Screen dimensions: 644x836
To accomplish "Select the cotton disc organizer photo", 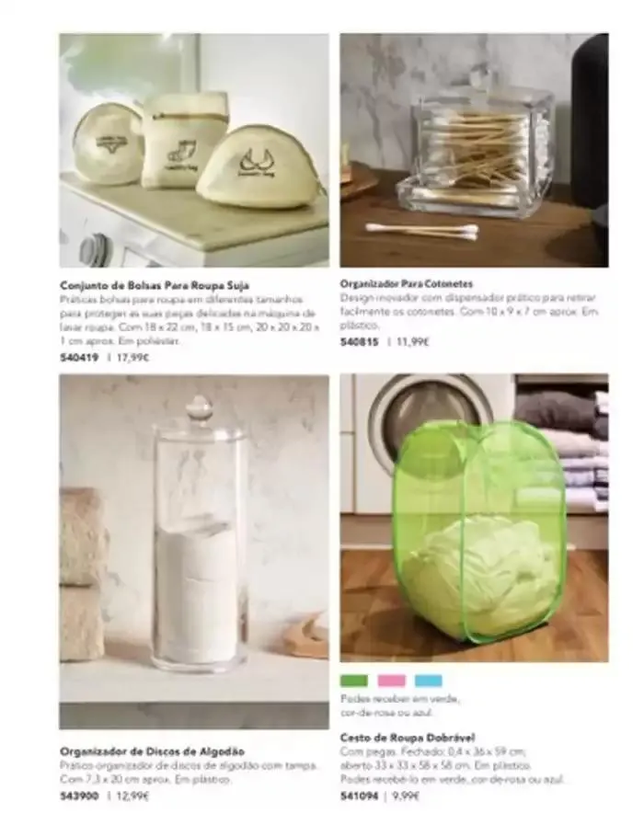I will 194,552.
